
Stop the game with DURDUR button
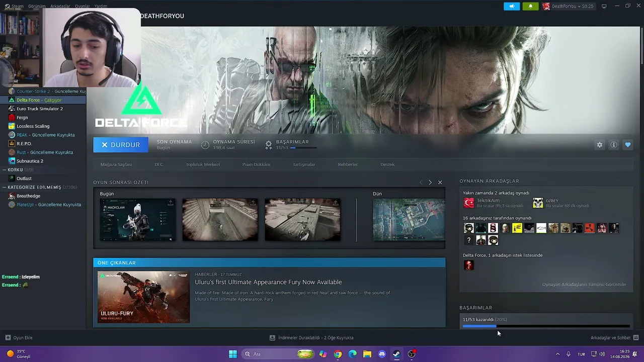point(121,145)
